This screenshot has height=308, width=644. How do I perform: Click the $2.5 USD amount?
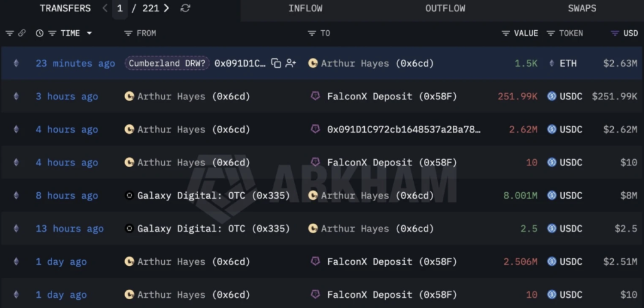(x=626, y=229)
